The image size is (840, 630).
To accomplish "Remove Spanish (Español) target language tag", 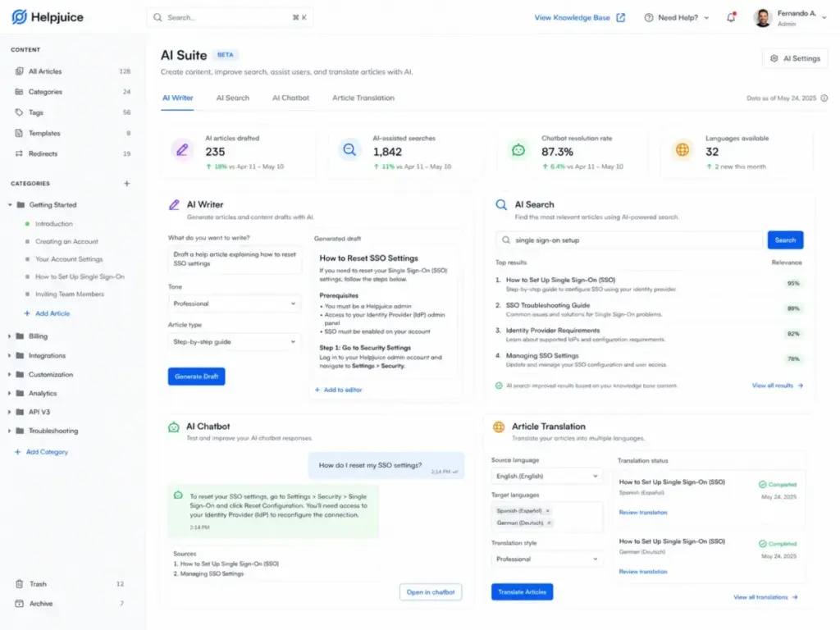I will pos(547,511).
